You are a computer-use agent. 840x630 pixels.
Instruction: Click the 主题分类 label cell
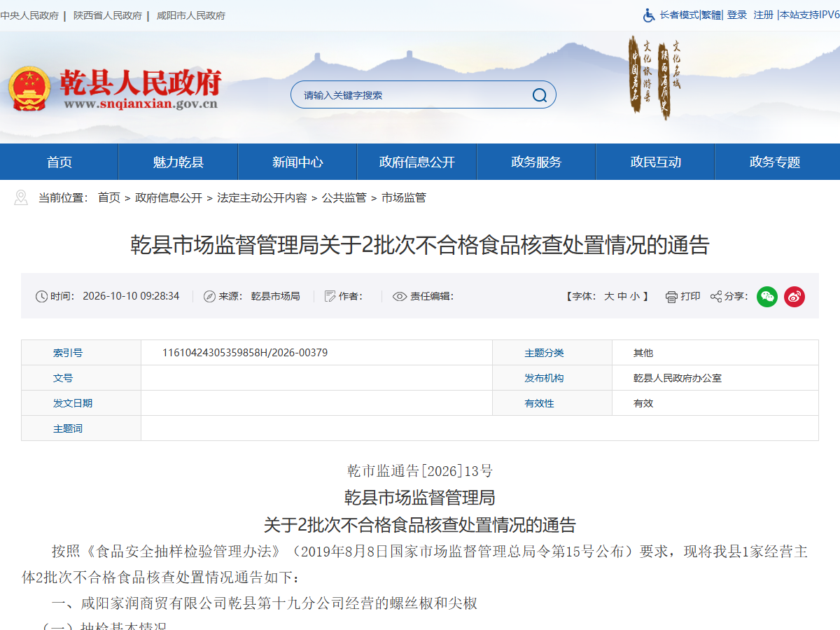(x=552, y=353)
